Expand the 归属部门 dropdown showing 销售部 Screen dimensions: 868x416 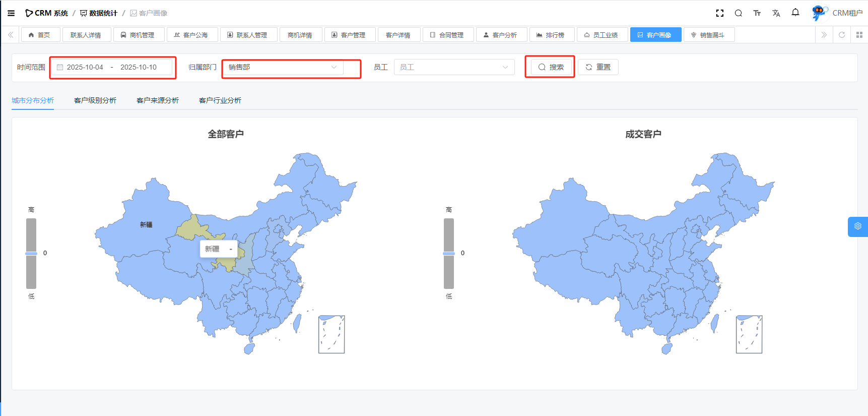click(283, 67)
